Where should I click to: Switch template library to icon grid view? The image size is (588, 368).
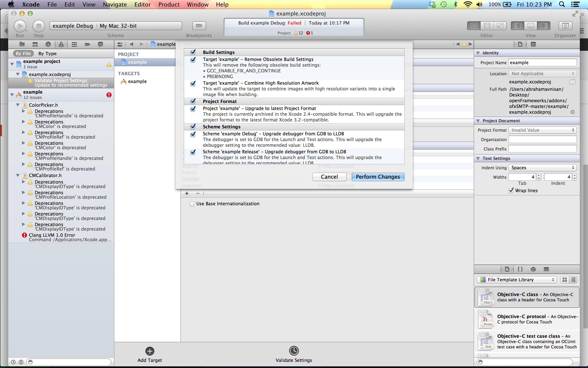point(565,280)
